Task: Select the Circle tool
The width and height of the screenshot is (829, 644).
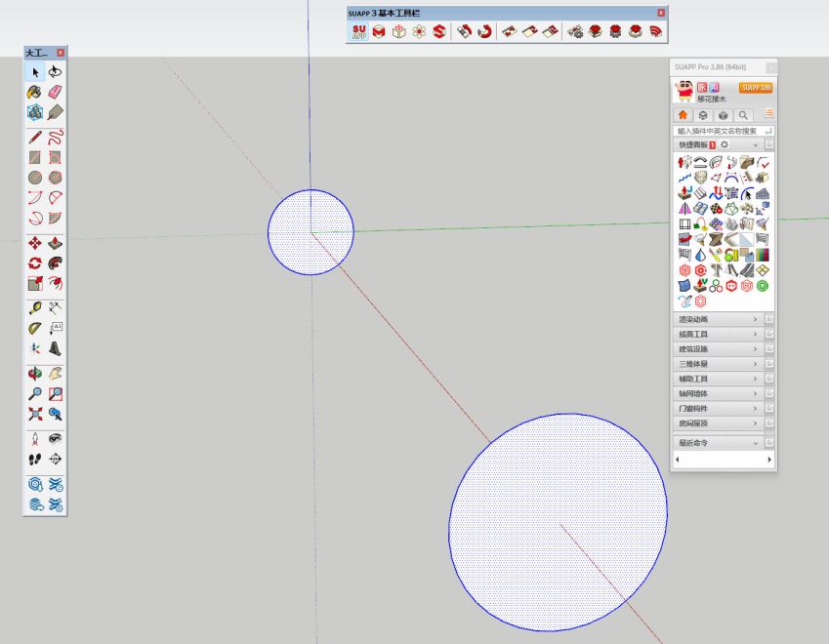Action: (x=35, y=178)
